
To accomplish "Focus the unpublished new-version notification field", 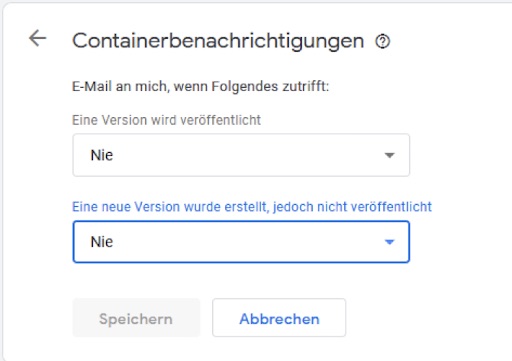I will click(241, 242).
